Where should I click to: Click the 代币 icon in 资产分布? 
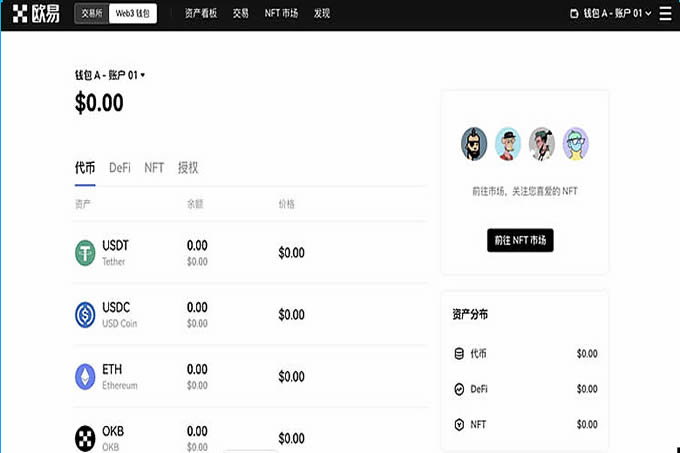(x=459, y=354)
